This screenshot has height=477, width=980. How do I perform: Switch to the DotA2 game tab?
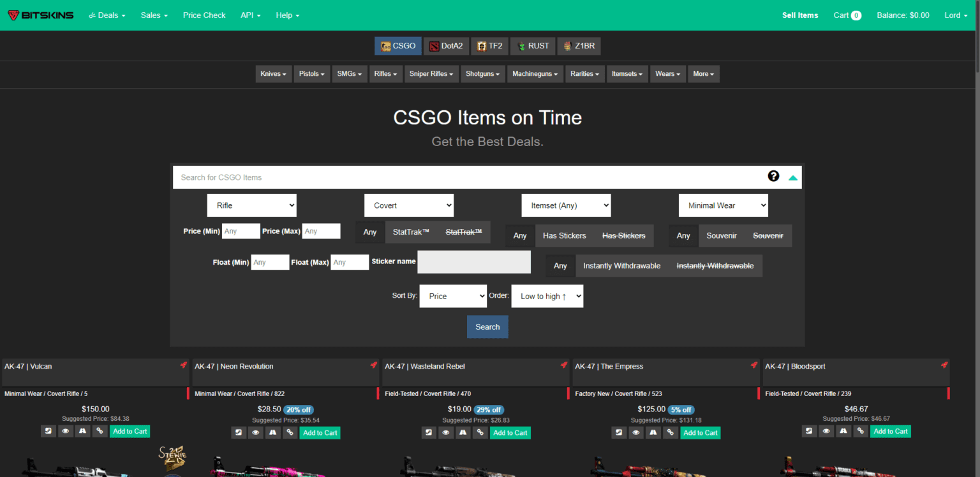pyautogui.click(x=446, y=46)
